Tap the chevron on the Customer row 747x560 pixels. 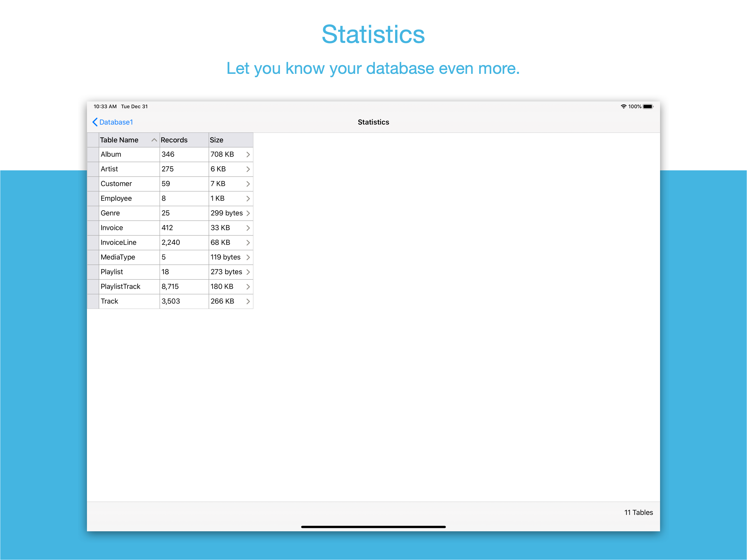coord(248,184)
